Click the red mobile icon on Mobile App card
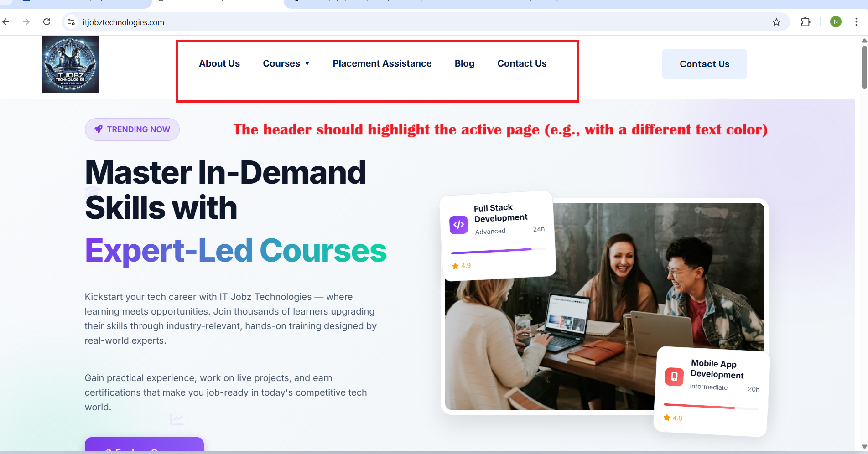The image size is (868, 454). click(674, 377)
